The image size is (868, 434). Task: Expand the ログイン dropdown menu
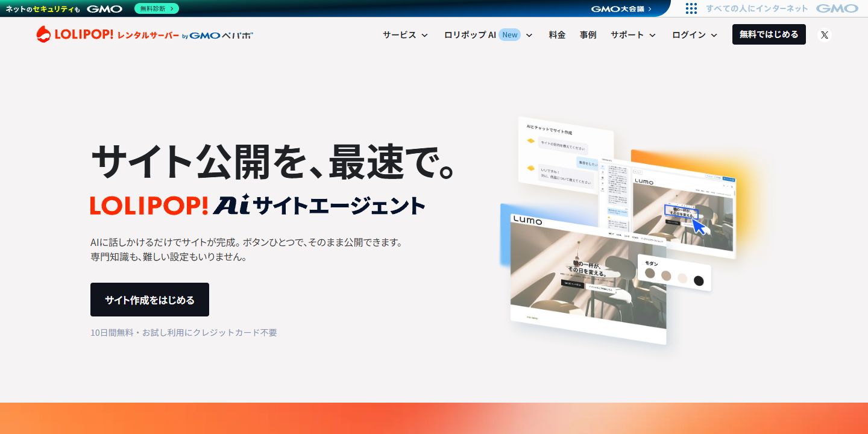[694, 35]
